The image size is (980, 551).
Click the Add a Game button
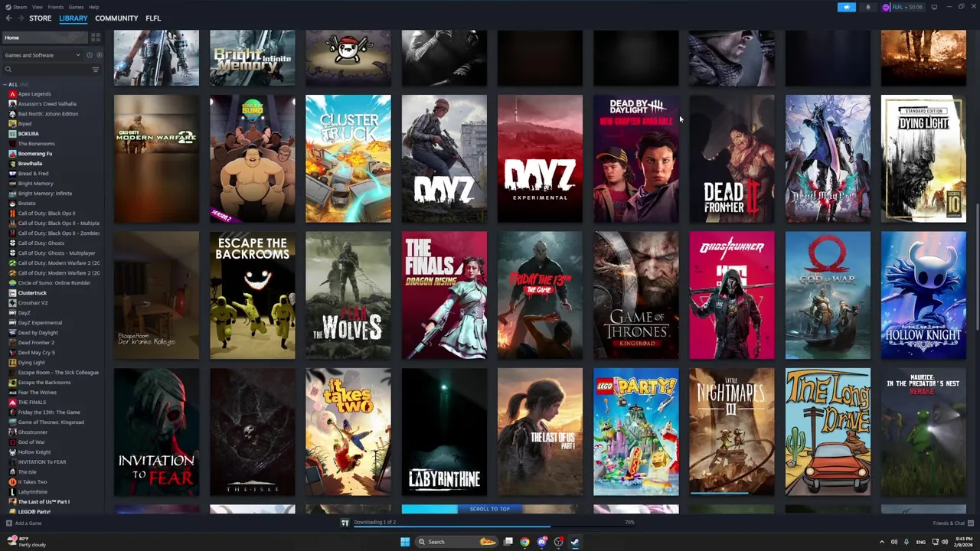coord(24,523)
